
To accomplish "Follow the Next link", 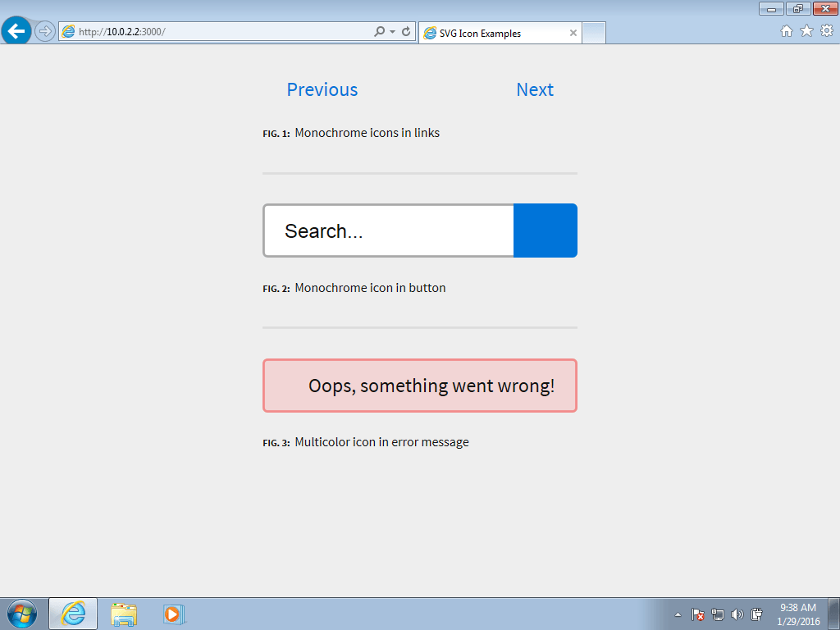I will [x=535, y=89].
